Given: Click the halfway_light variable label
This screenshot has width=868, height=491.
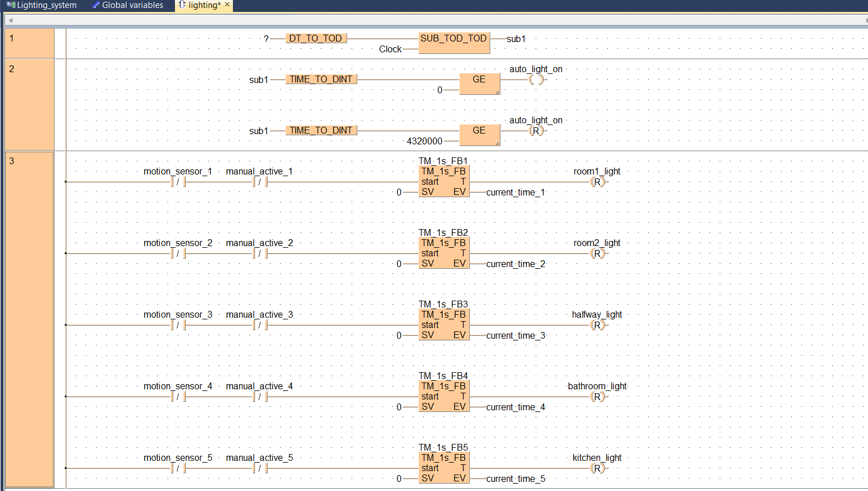Looking at the screenshot, I should click(597, 315).
